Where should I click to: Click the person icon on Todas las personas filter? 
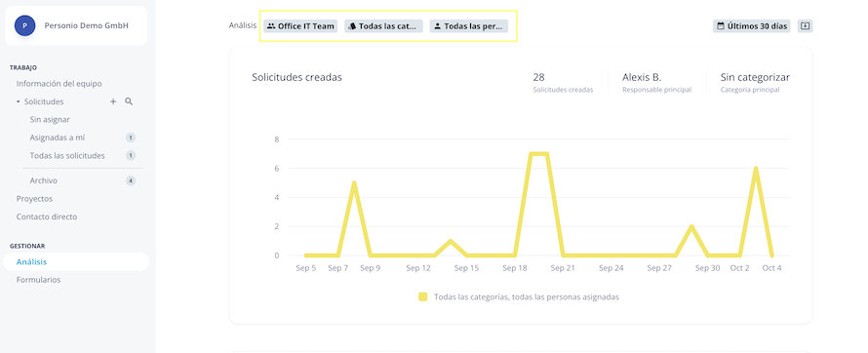pos(437,26)
